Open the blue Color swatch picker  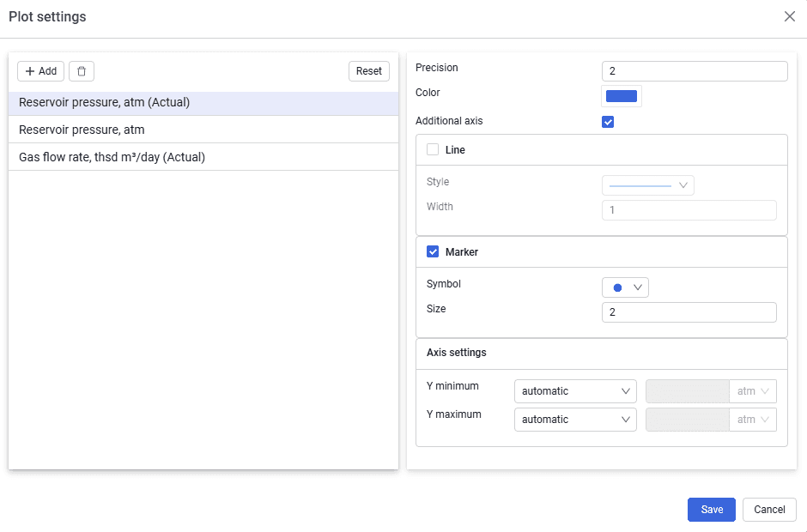coord(622,96)
